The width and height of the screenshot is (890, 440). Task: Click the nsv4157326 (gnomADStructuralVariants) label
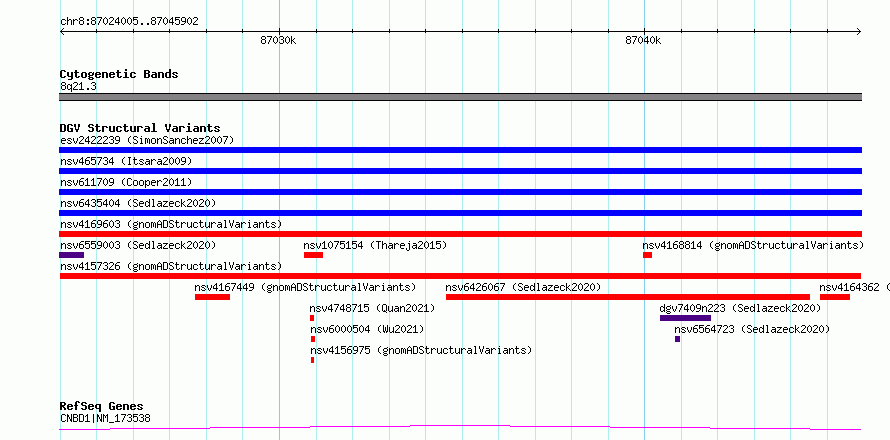(171, 266)
